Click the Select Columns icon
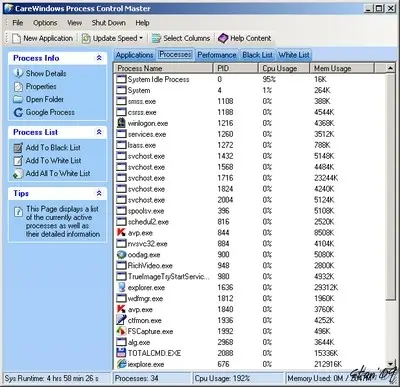Viewport: 400px width, 387px height. click(x=156, y=38)
